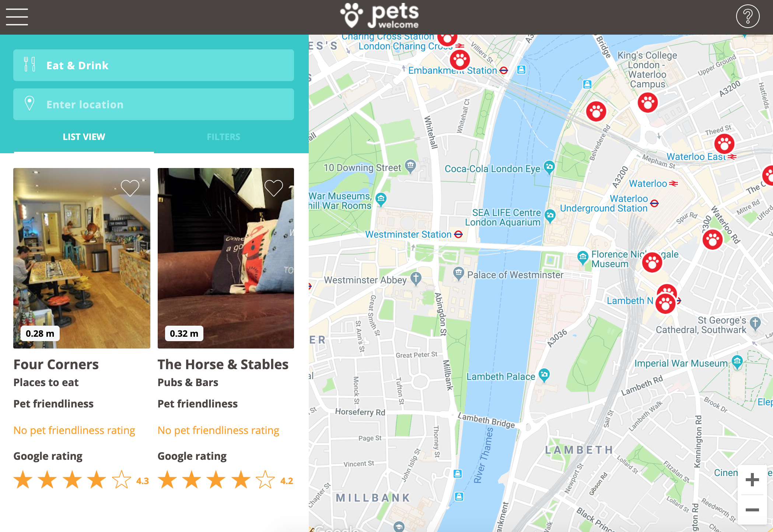Favorite Four Corners with the heart icon
Image resolution: width=773 pixels, height=532 pixels.
point(130,188)
